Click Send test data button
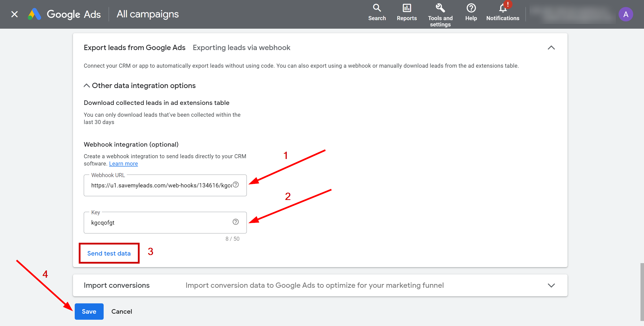 109,253
